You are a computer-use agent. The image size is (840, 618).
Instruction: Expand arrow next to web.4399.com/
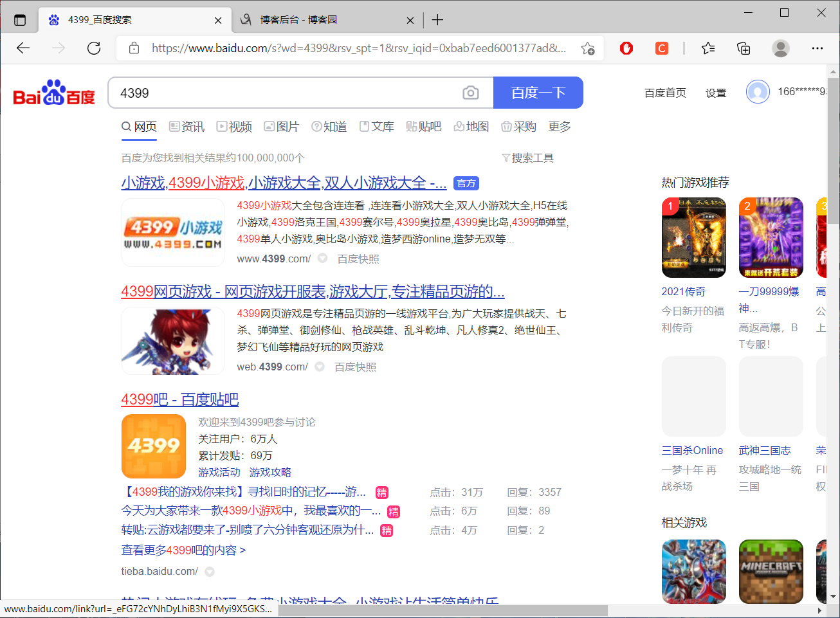pyautogui.click(x=320, y=367)
